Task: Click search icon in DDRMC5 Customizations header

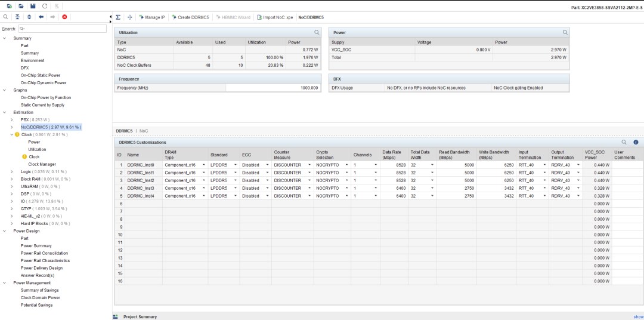Action: pos(624,142)
